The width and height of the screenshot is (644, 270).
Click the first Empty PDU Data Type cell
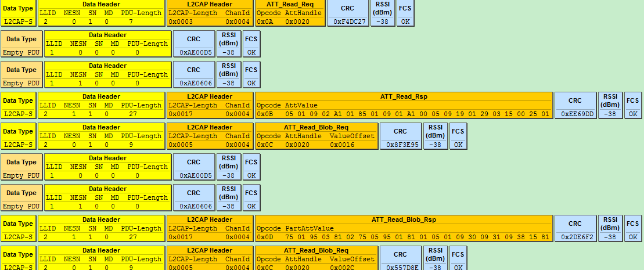tap(21, 44)
